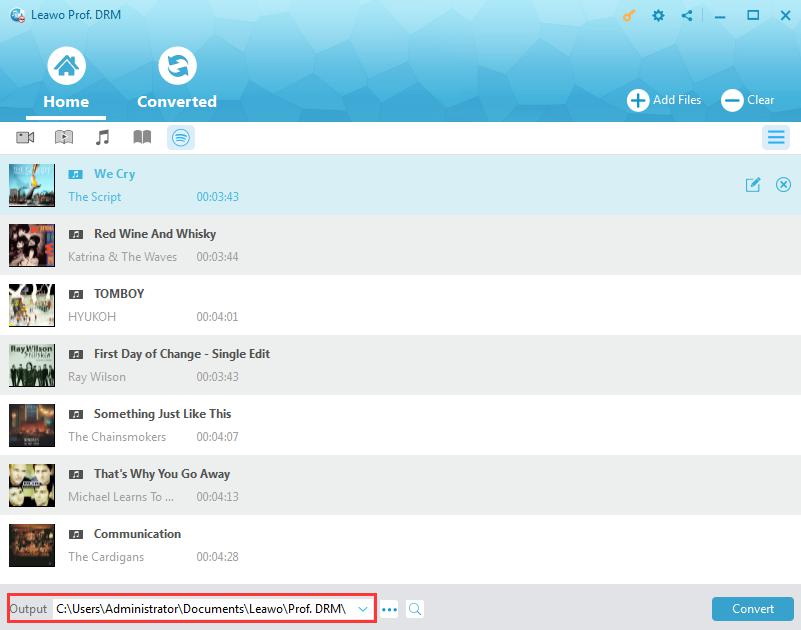Select the Red Wine And Whisky title
Image resolution: width=801 pixels, height=630 pixels.
tap(155, 234)
